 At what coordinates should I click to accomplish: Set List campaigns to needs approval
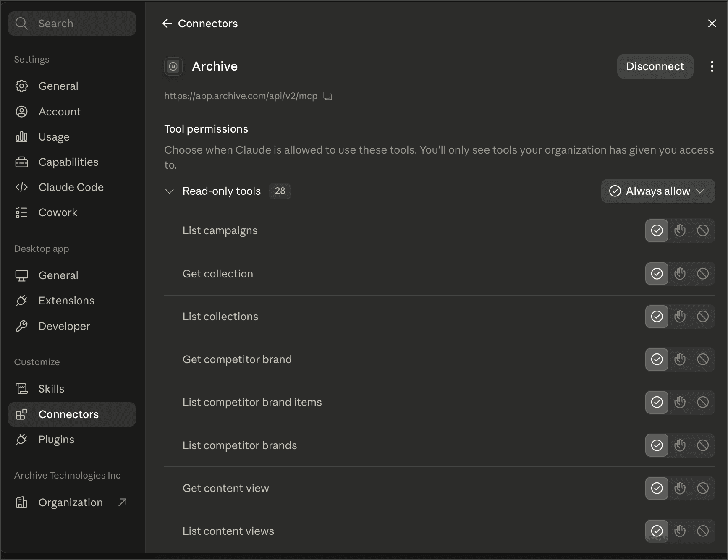pos(680,230)
